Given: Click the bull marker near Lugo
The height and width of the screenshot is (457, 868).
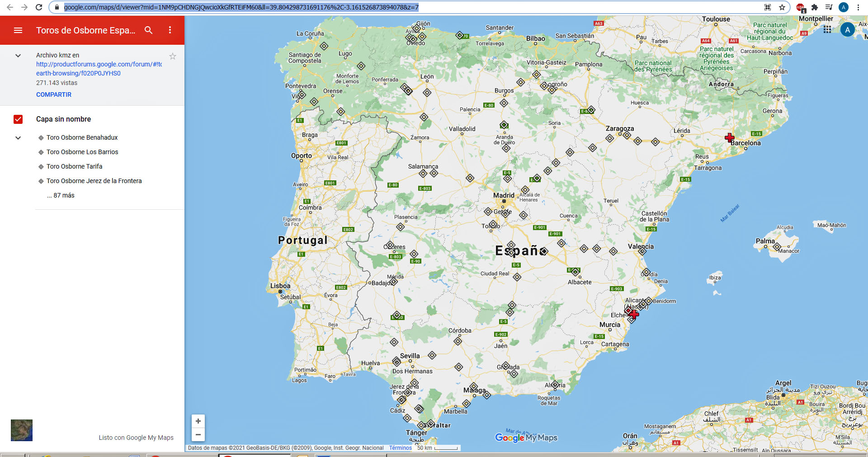Looking at the screenshot, I should coord(361,66).
